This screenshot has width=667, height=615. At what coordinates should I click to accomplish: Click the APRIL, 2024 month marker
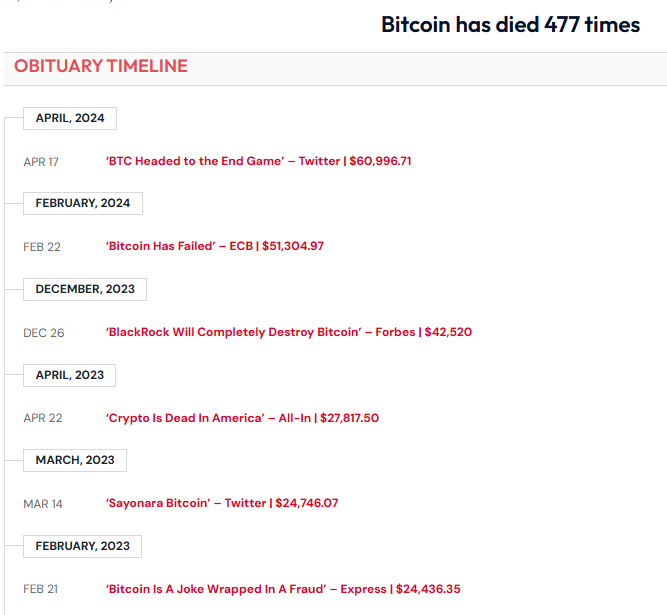point(70,118)
